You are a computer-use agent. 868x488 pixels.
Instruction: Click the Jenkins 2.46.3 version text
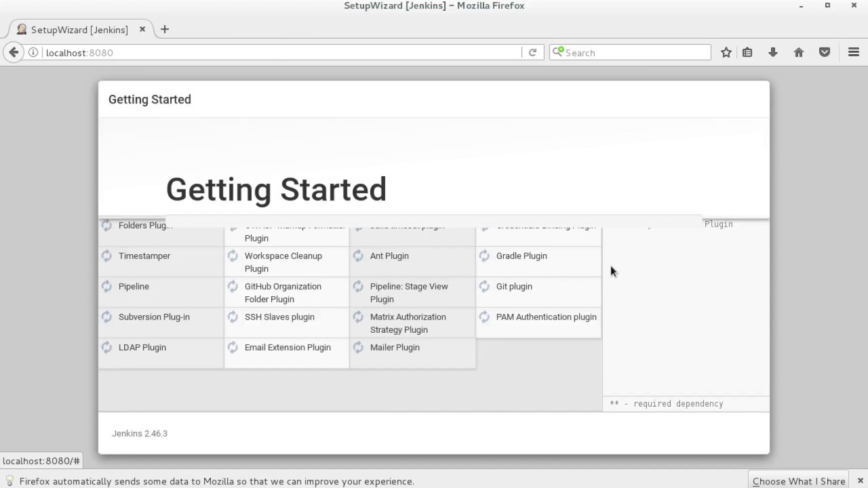pyautogui.click(x=140, y=434)
